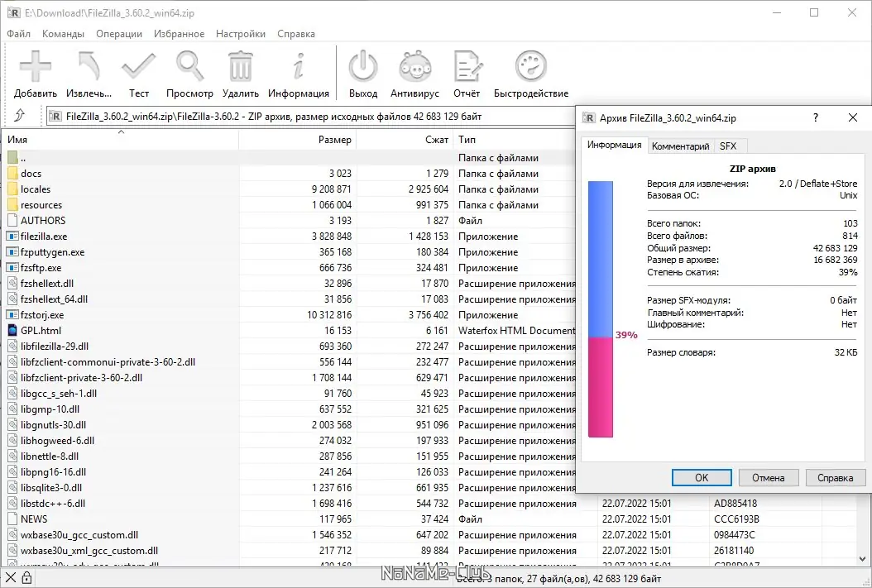Open the Операции menu
Screen dimensions: 872x588
pos(119,34)
